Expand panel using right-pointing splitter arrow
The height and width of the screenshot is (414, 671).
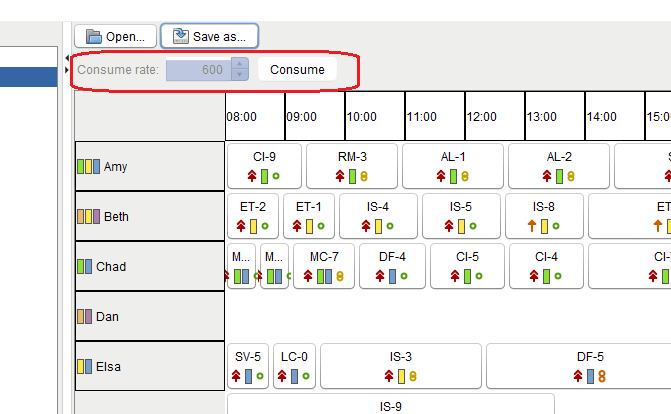[x=67, y=69]
